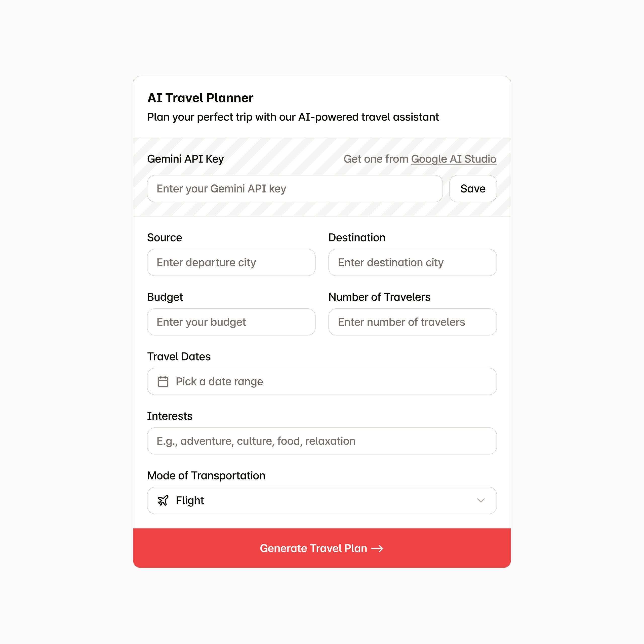Viewport: 644px width, 644px height.
Task: Click the Generate Travel Plan button
Action: (x=322, y=548)
